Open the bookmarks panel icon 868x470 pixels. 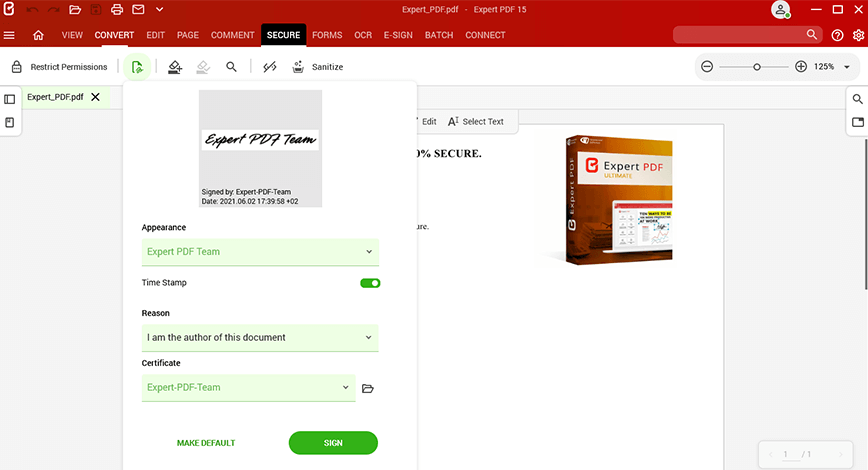(9, 122)
